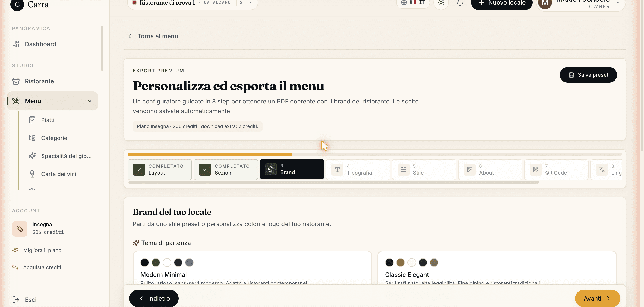
Task: Click Migliora il piano link
Action: pos(42,250)
